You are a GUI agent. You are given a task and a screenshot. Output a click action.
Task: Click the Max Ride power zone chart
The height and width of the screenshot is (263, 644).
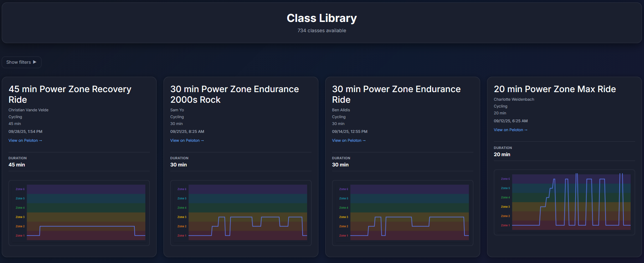tap(571, 202)
